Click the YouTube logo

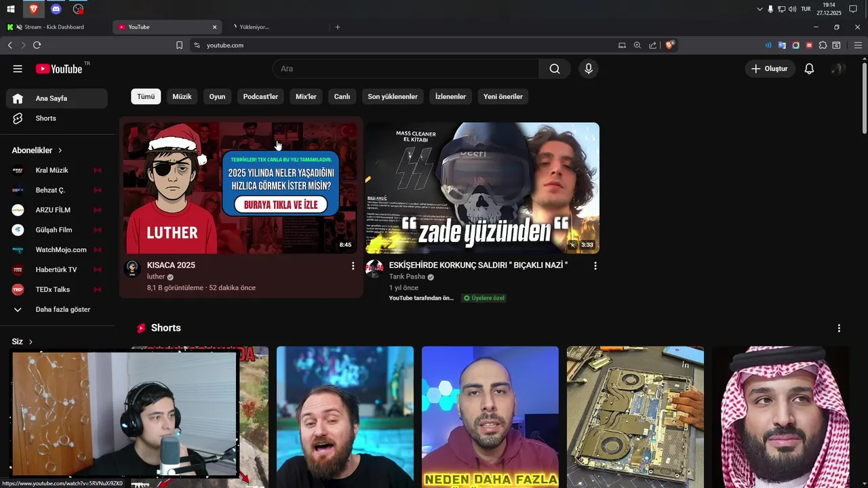[59, 68]
